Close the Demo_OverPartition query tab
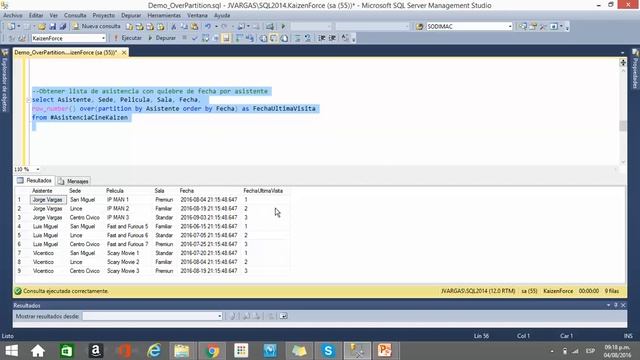The image size is (640, 360). pyautogui.click(x=124, y=52)
